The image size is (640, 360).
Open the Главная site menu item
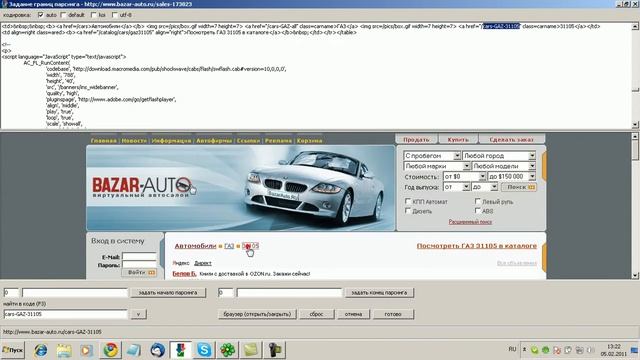point(103,140)
